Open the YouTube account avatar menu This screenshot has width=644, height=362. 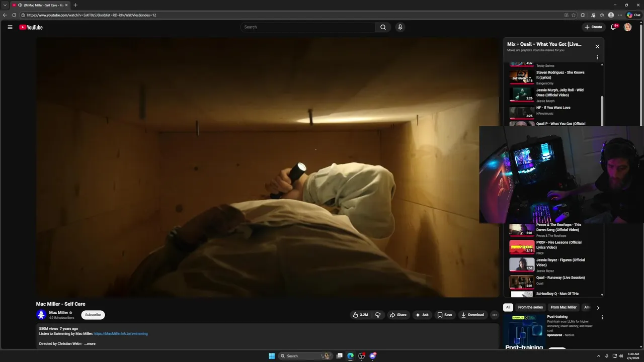pos(627,27)
